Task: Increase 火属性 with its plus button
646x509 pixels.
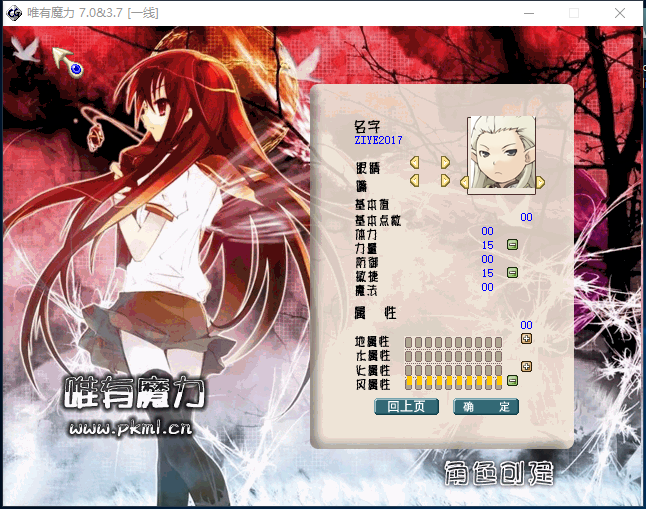Action: [x=526, y=366]
